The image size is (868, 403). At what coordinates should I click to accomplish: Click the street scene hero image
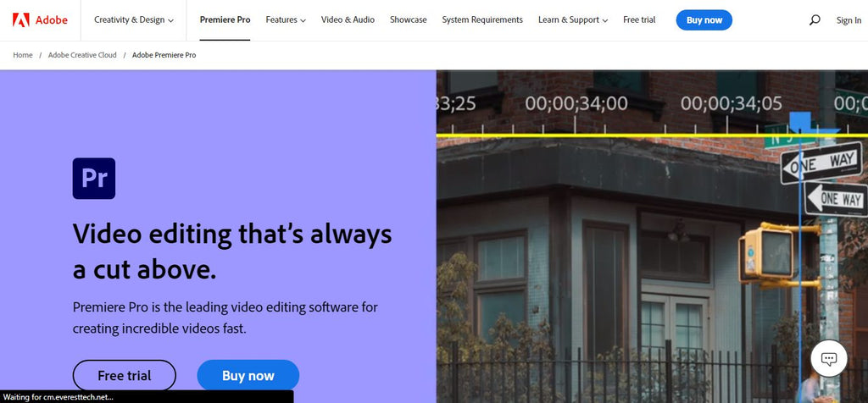(652, 236)
